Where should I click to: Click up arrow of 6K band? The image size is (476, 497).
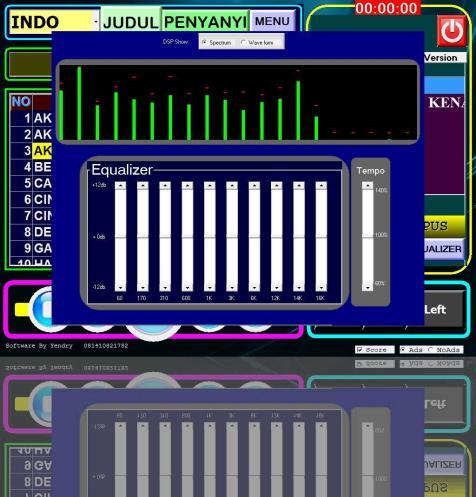point(254,185)
